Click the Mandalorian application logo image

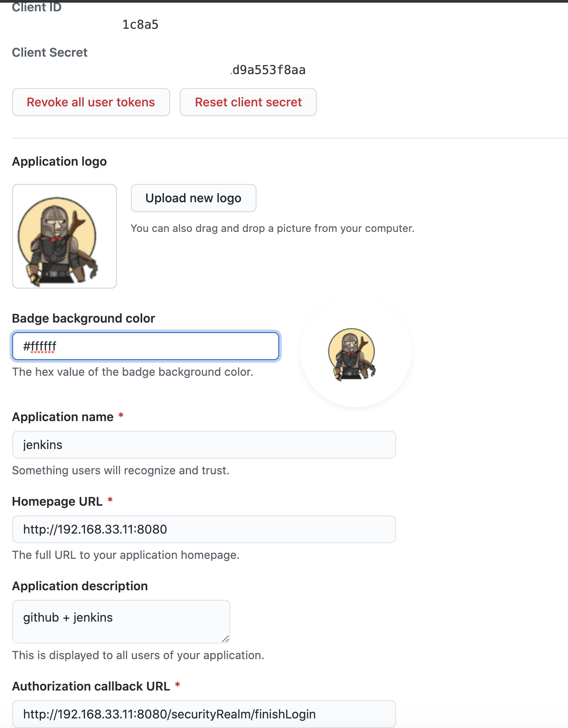click(x=65, y=236)
